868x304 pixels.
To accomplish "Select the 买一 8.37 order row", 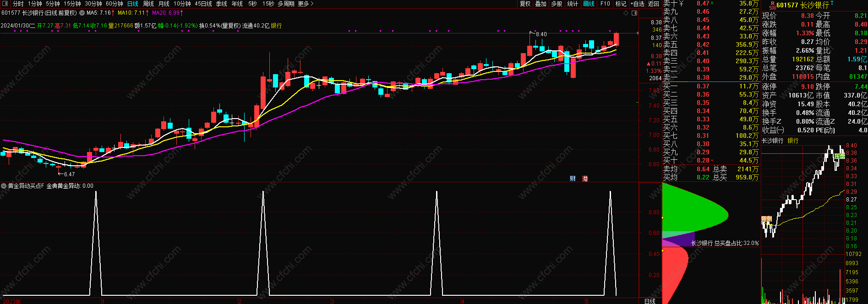I will pyautogui.click(x=711, y=86).
